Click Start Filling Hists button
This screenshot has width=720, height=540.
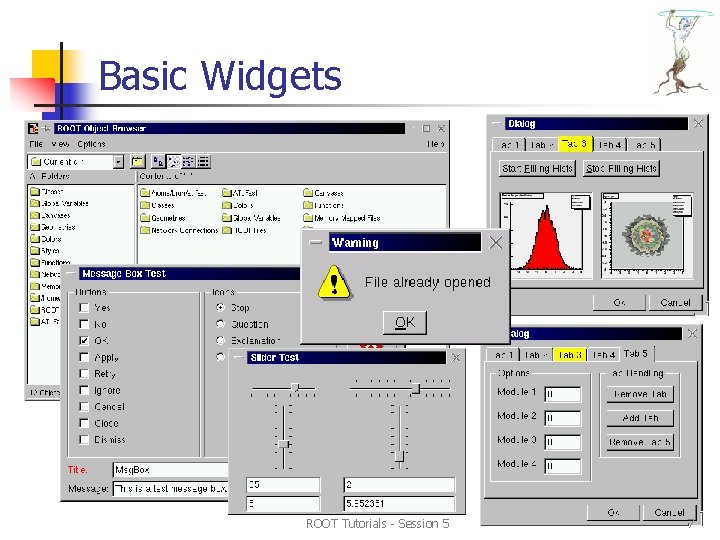(x=537, y=169)
